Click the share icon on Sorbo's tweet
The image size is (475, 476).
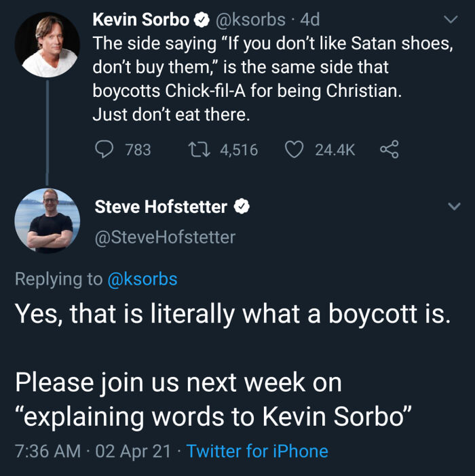(x=389, y=149)
